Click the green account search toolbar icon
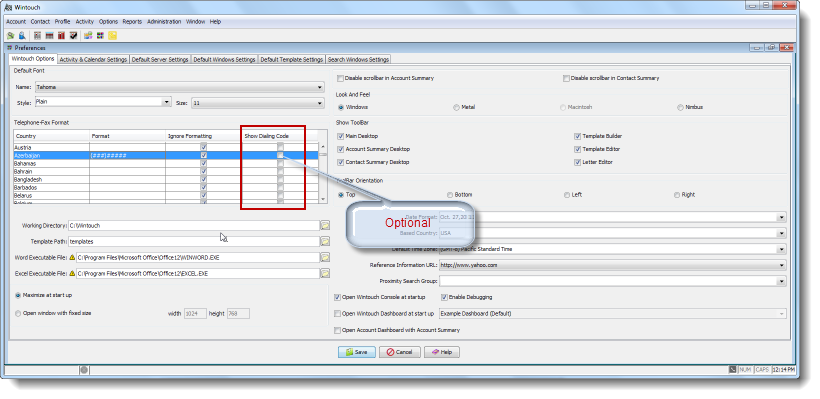 (10, 36)
